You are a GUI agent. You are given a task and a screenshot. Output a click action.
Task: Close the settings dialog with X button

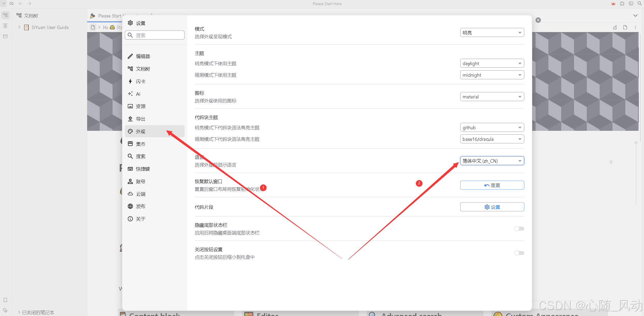coord(538,20)
